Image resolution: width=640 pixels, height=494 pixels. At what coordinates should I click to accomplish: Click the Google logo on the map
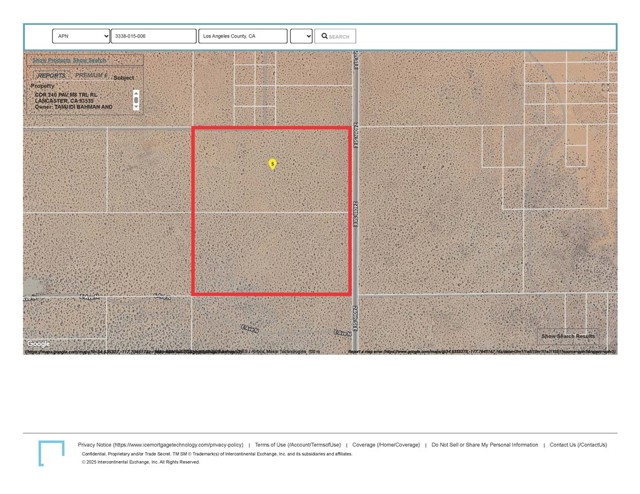38,344
